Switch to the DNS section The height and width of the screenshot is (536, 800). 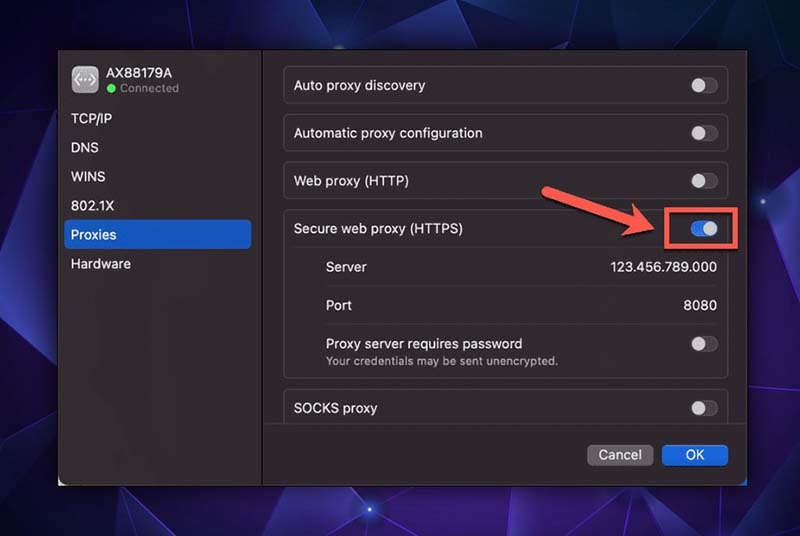85,147
